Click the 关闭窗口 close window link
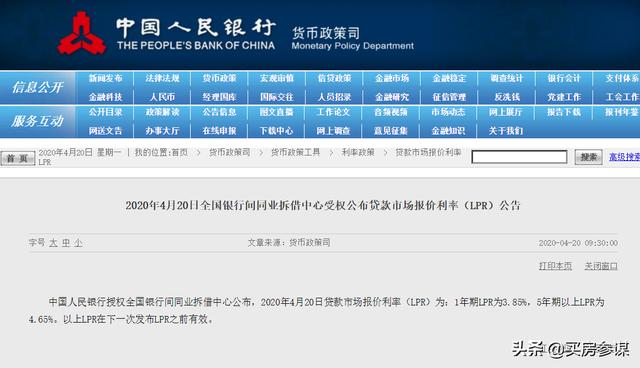The width and height of the screenshot is (640, 368). (601, 266)
